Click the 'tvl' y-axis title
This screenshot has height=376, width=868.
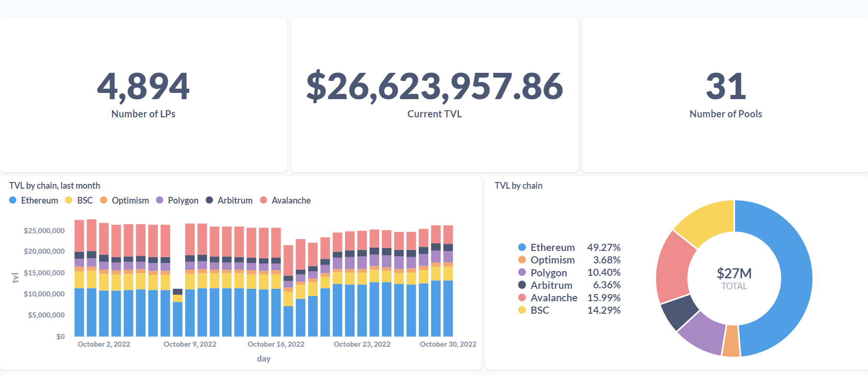pyautogui.click(x=15, y=278)
